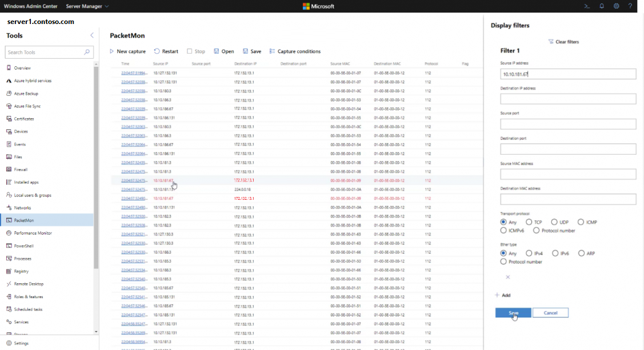644x350 pixels.
Task: Open Capture conditions
Action: pos(295,51)
